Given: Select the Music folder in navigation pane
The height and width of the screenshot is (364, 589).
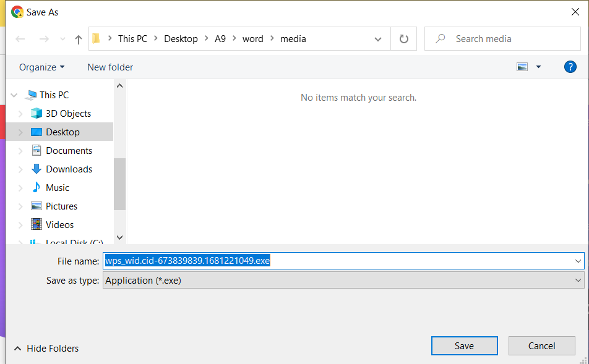Looking at the screenshot, I should pos(58,188).
